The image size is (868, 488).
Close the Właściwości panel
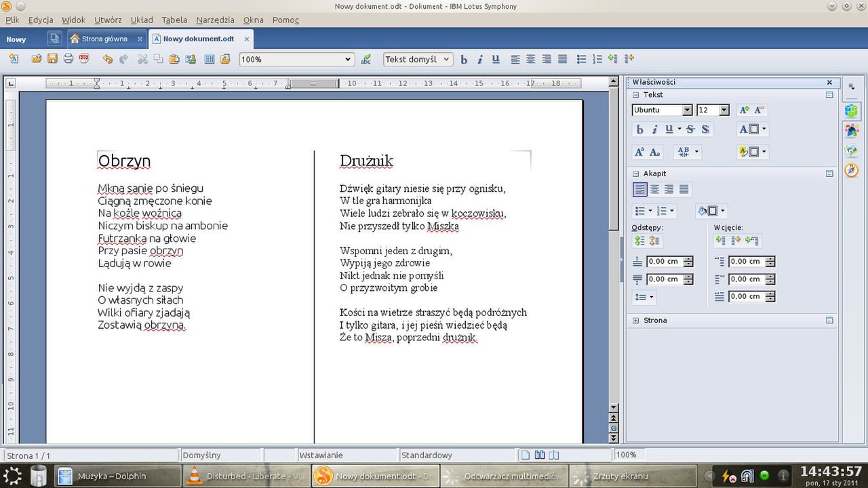[829, 82]
